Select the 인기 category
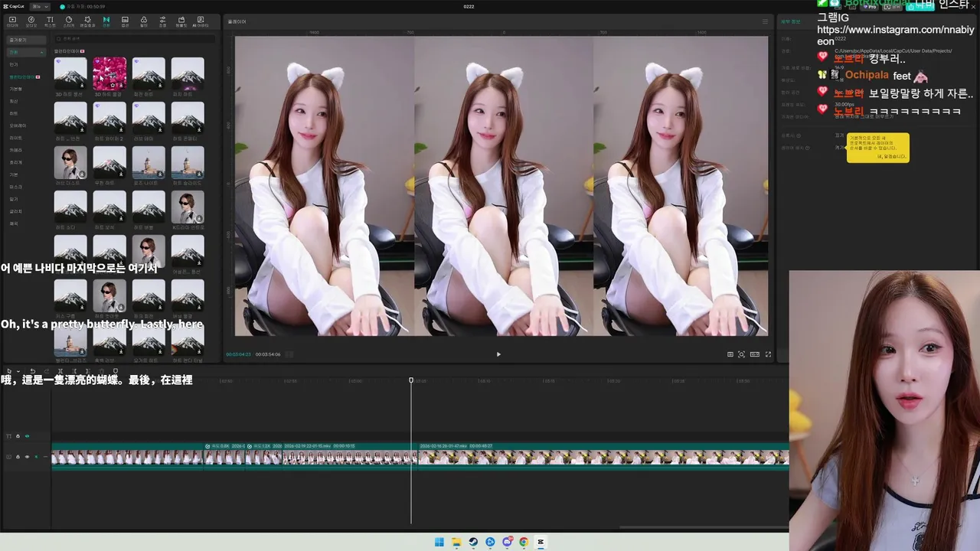The image size is (980, 551). 14,64
